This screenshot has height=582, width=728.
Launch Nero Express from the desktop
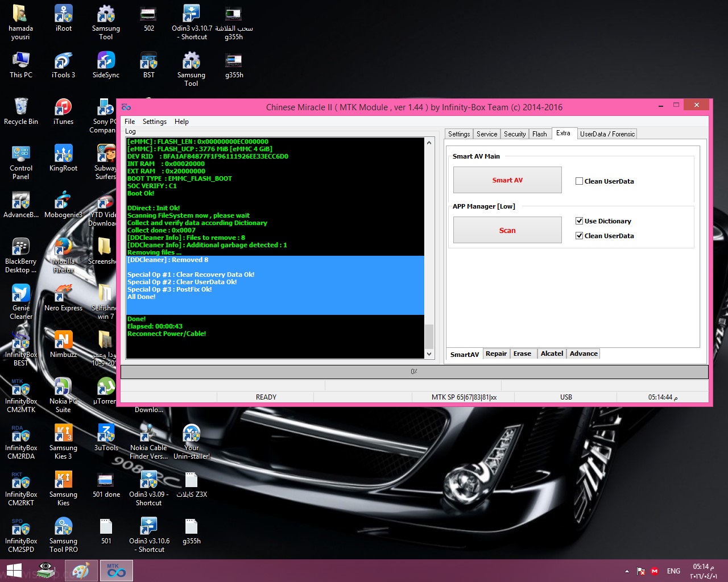[63, 298]
